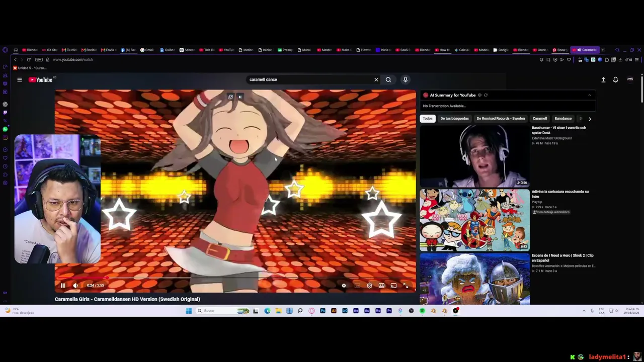Select 'De Remixed Records - Sweden' chip

(x=501, y=119)
